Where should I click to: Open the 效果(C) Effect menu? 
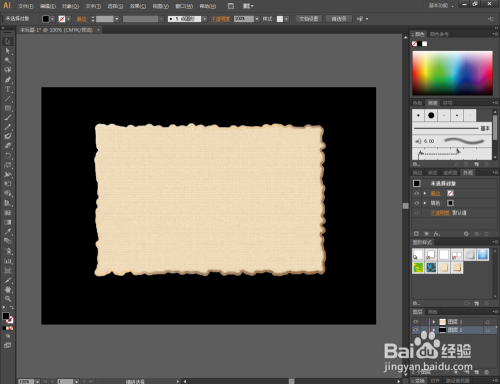(138, 6)
